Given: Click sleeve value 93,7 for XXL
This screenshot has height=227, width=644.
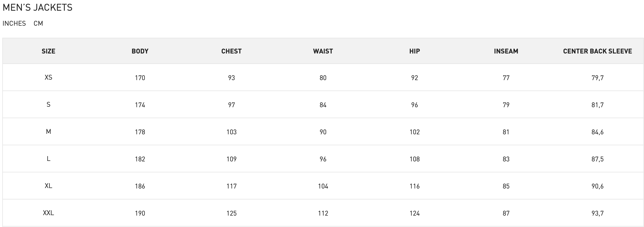Looking at the screenshot, I should click(x=597, y=213).
